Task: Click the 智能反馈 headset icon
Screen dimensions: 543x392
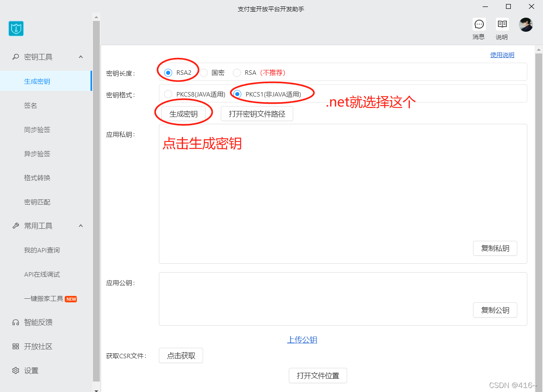Action: point(16,322)
